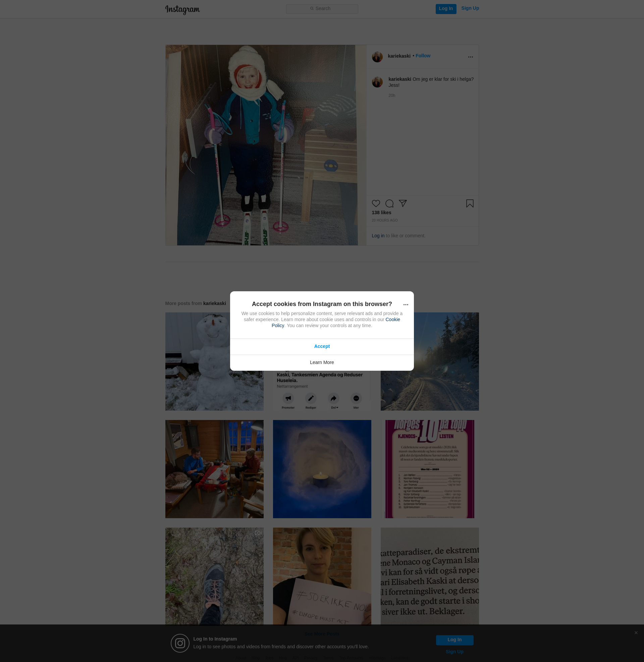View the 138 likes list

click(x=381, y=213)
